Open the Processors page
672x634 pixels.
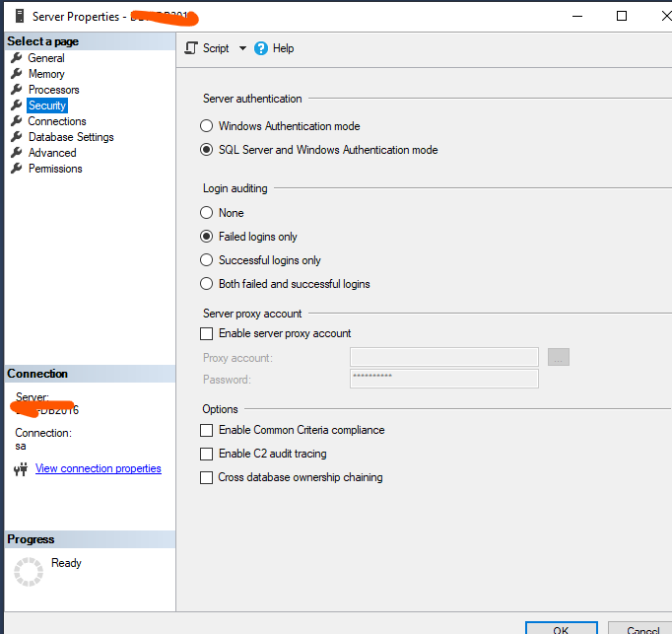pos(54,90)
